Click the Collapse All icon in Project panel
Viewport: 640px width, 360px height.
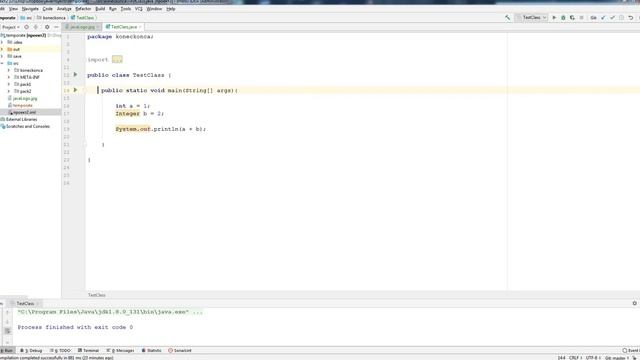(36, 27)
